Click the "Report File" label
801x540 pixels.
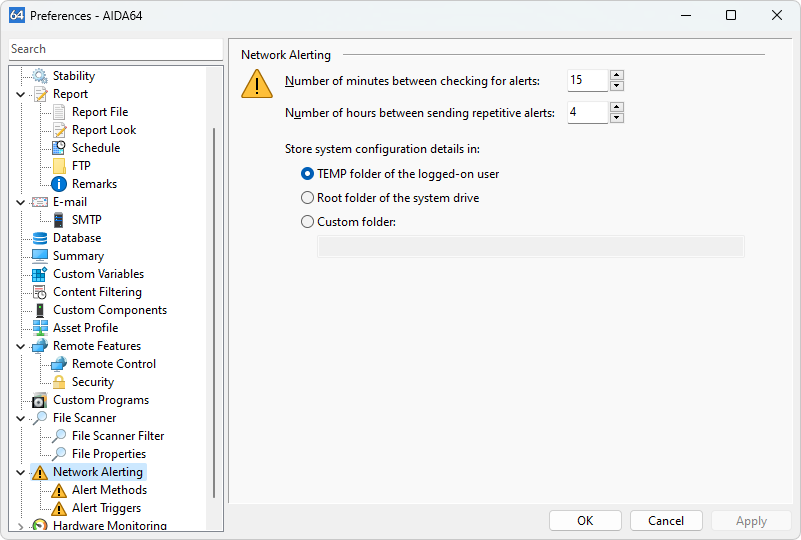(100, 112)
